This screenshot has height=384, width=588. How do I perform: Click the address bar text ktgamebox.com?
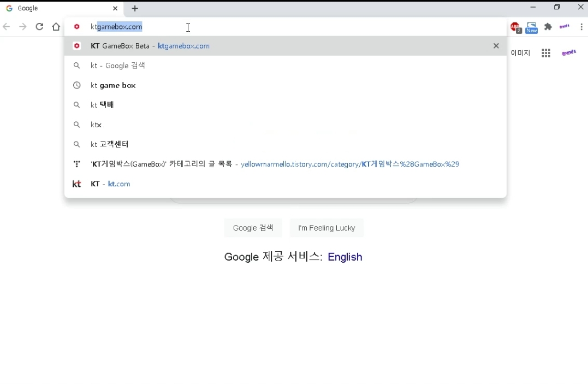click(x=116, y=27)
